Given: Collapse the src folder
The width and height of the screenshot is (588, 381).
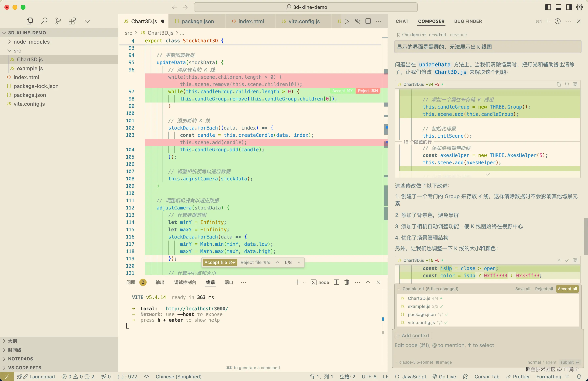Looking at the screenshot, I should [17, 51].
